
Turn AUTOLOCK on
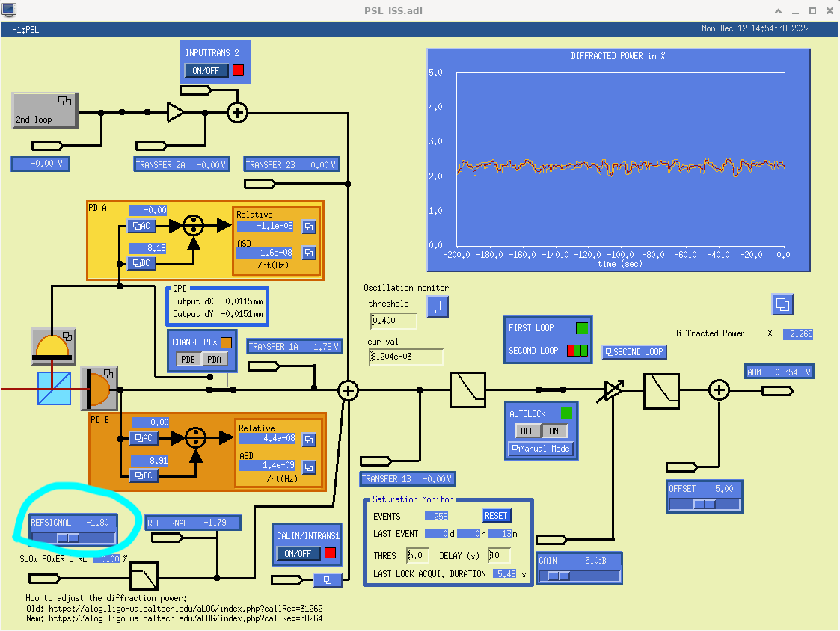pos(554,431)
